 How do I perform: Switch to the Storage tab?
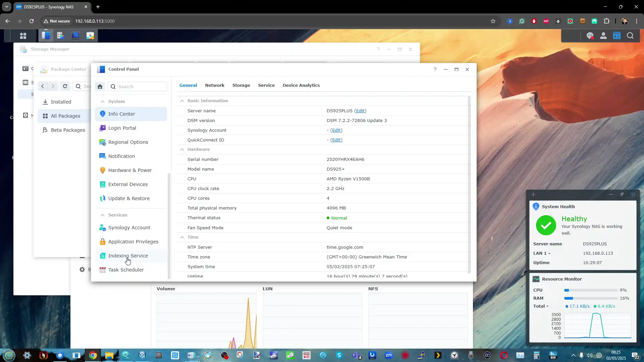click(x=241, y=85)
